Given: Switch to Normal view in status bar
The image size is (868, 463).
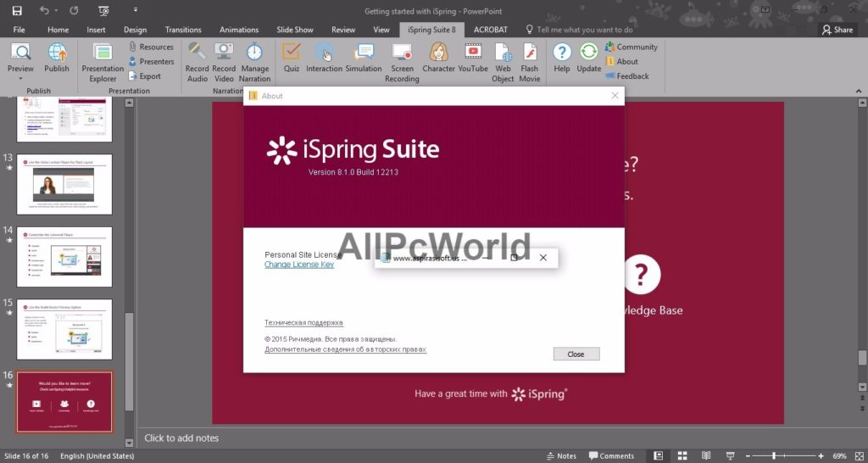Looking at the screenshot, I should [658, 456].
